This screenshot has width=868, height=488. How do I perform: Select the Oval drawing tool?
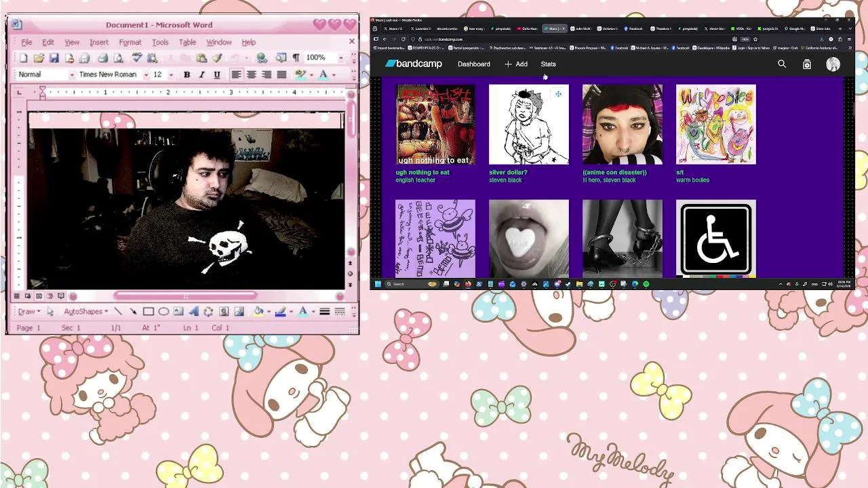pyautogui.click(x=163, y=312)
